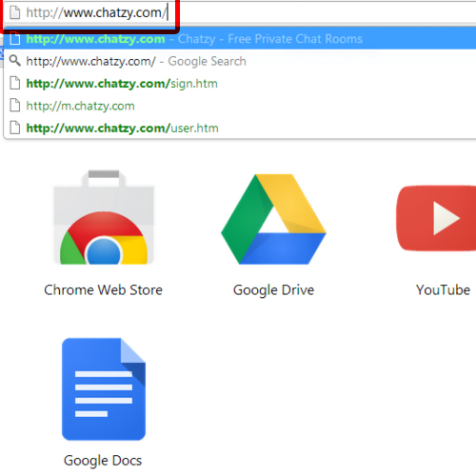Viewport: 476px width, 476px height.
Task: Pick the www.chatzy.com/sign.htm suggestion
Action: tap(240, 84)
